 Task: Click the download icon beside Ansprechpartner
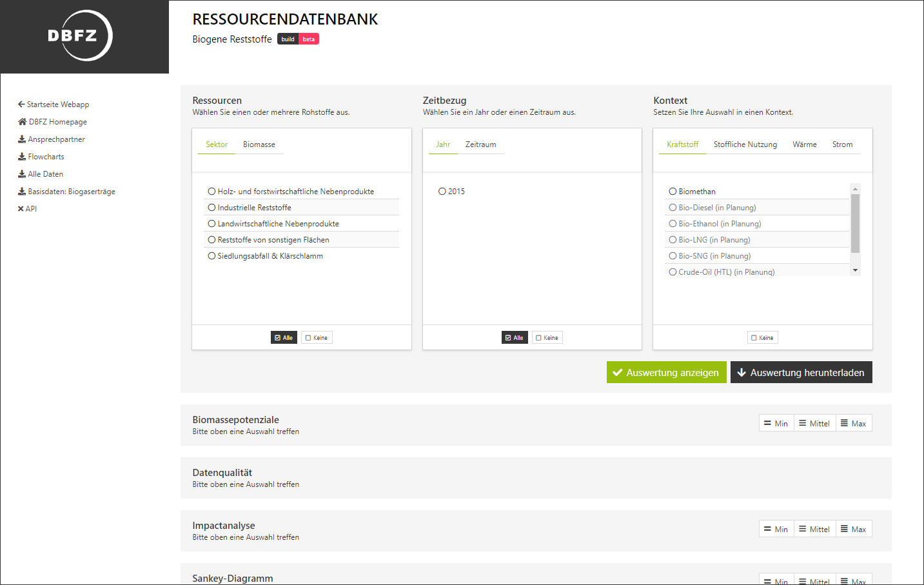click(x=21, y=139)
